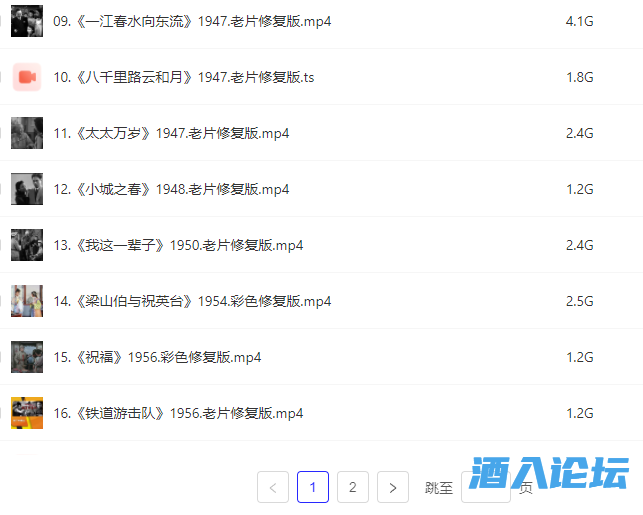Click the 1.8G size of file 10
The image size is (643, 515).
[x=579, y=77]
